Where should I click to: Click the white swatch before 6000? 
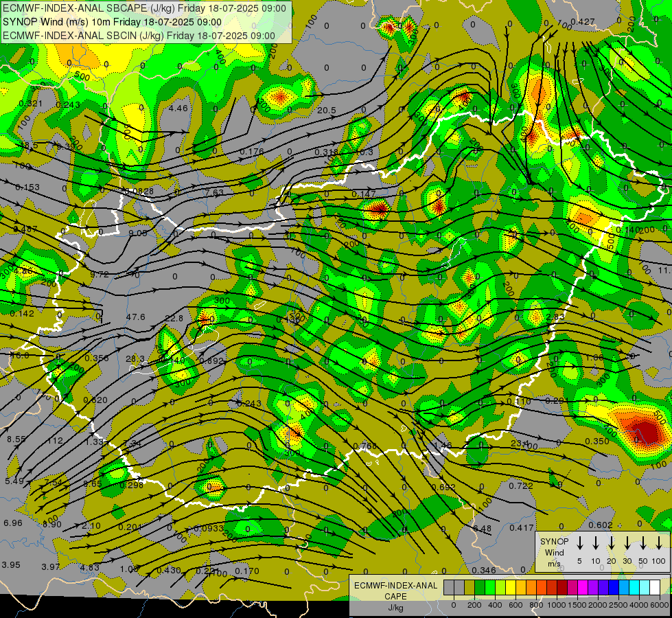click(656, 588)
